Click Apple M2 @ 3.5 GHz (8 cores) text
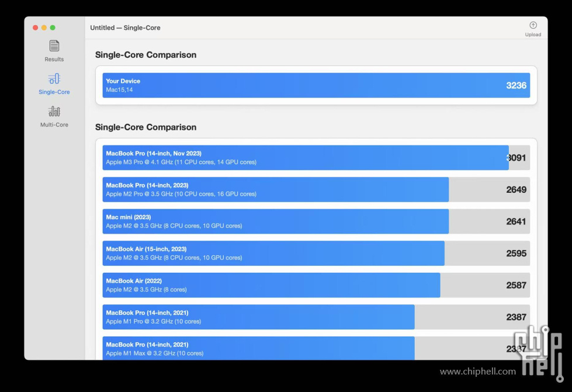This screenshot has width=572, height=392. [x=146, y=290]
